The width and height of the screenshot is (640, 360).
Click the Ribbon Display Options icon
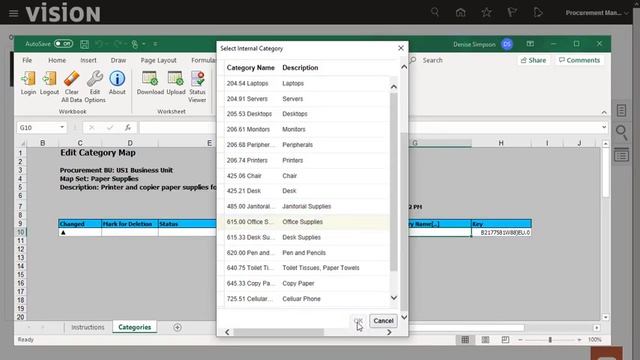pos(530,44)
